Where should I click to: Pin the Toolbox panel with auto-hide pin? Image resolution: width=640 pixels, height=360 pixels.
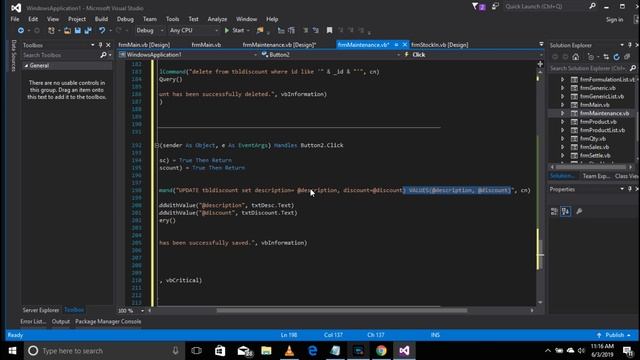pyautogui.click(x=100, y=45)
